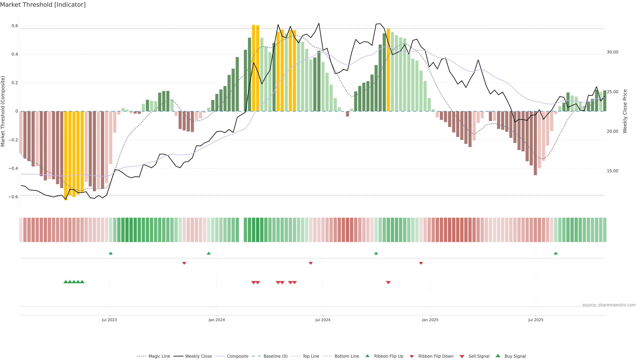Viewport: 644px width, 362px height.
Task: Click the Weekly Close Price axis title
Action: click(625, 111)
